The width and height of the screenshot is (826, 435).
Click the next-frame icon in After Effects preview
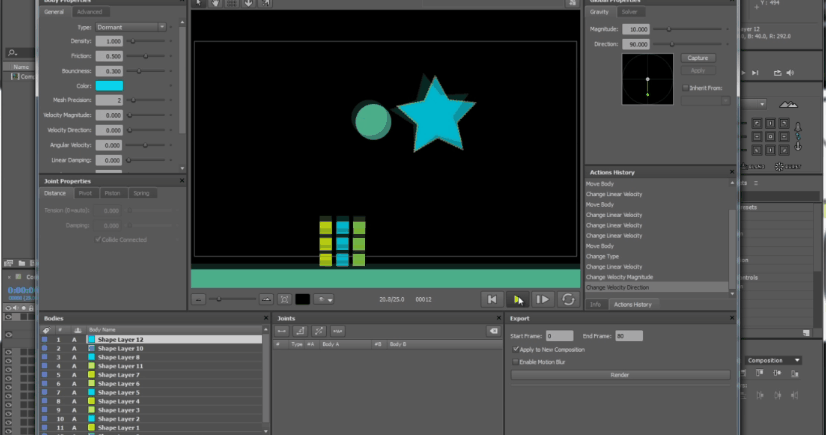pos(755,73)
